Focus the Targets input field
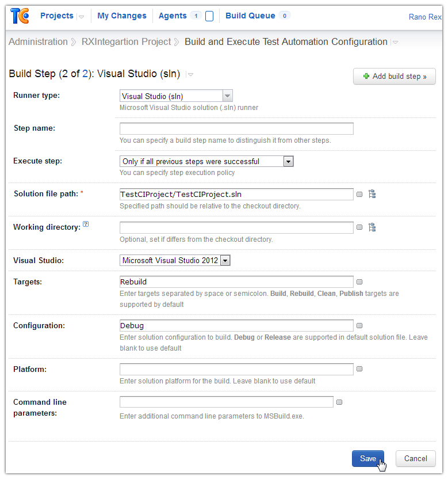 (236, 282)
